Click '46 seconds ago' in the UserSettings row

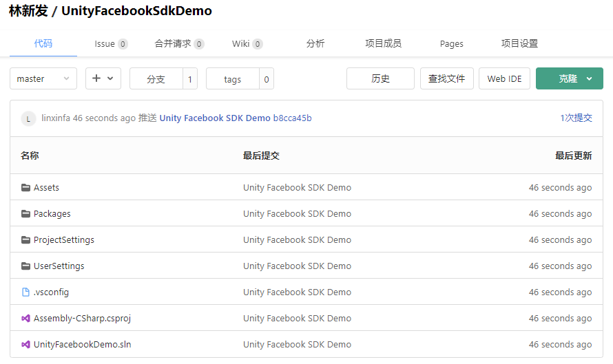560,266
